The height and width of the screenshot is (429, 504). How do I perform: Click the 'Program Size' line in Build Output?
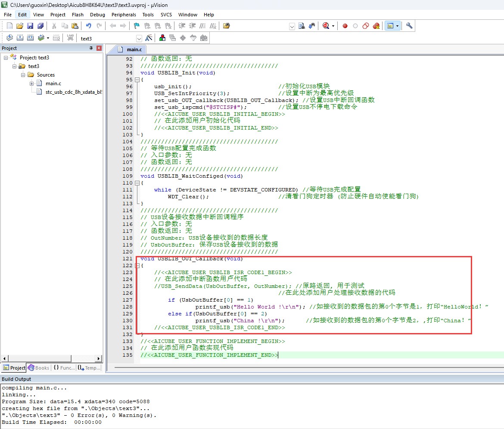click(75, 402)
